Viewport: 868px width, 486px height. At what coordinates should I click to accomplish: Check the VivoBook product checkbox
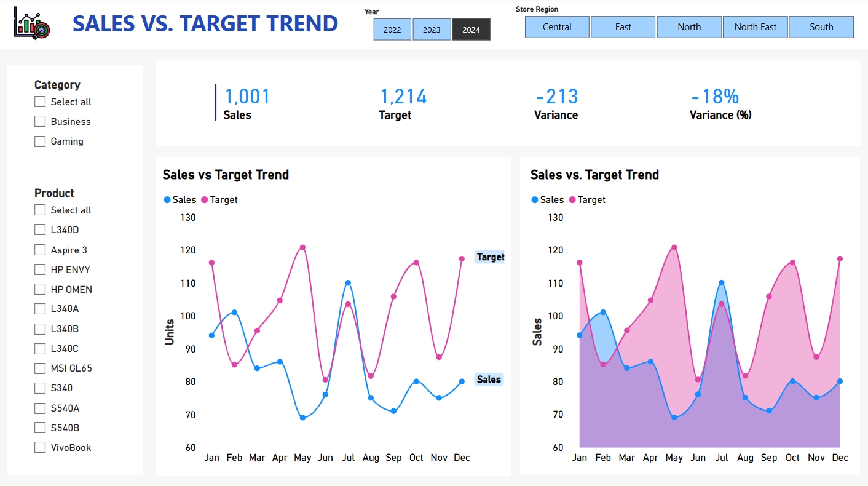point(40,447)
